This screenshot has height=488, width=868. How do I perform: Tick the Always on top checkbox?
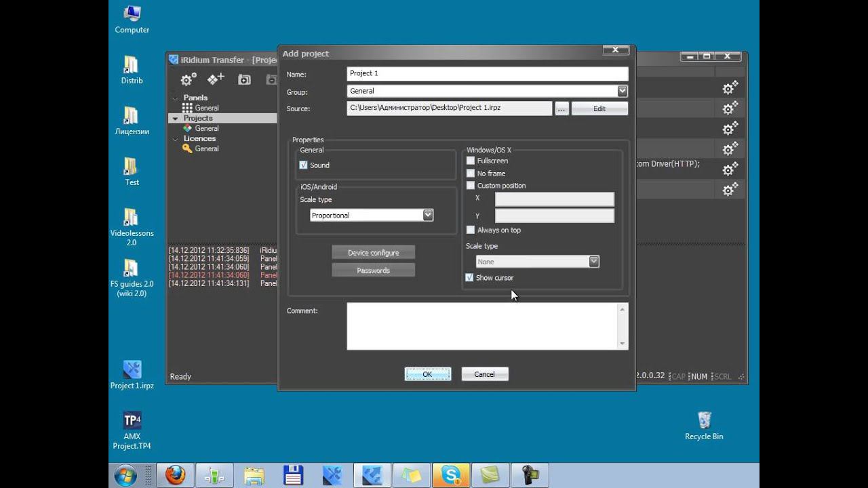471,230
